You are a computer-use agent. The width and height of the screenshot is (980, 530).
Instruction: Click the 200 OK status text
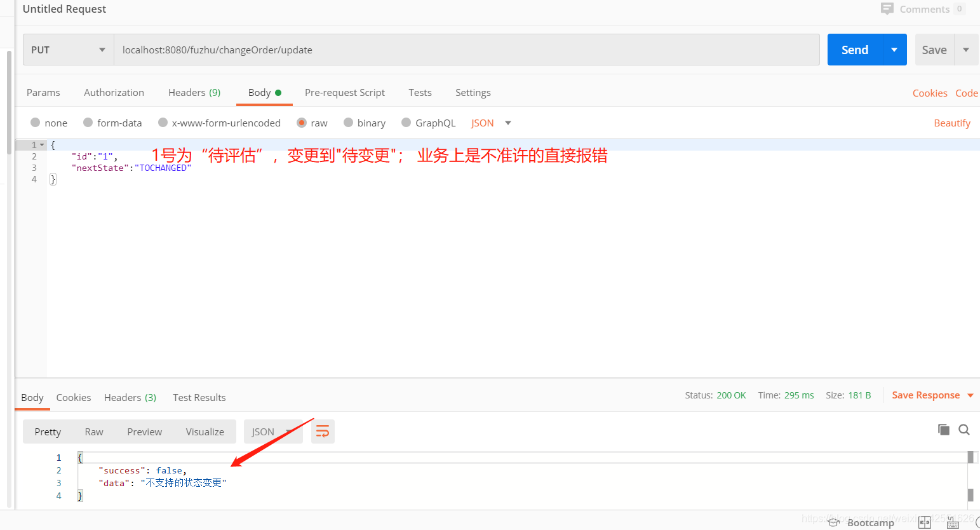(x=731, y=395)
